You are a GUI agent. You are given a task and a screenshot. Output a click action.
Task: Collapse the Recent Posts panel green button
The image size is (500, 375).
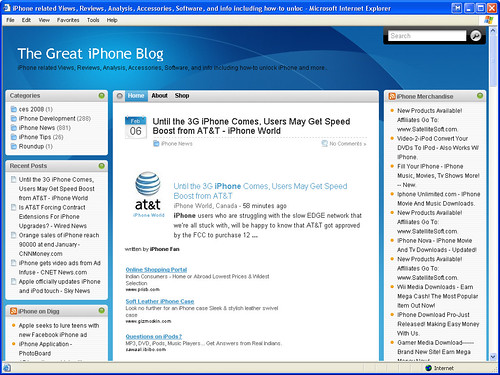click(x=101, y=166)
